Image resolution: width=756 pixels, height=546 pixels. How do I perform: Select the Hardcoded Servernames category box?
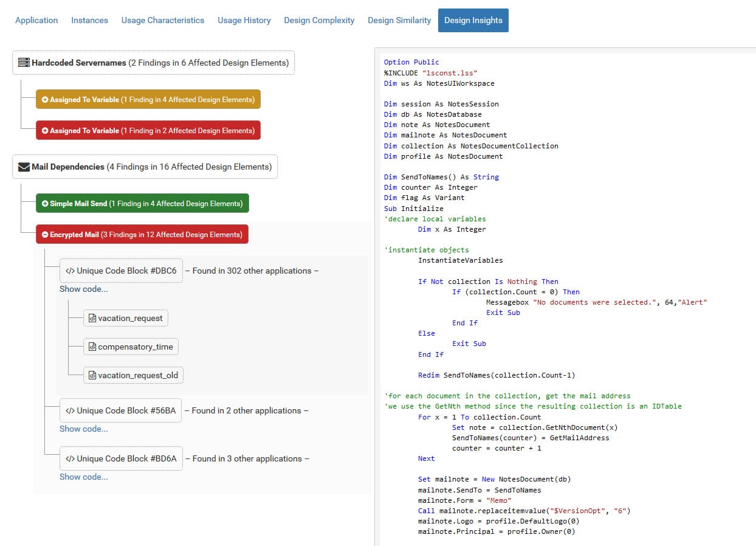153,63
